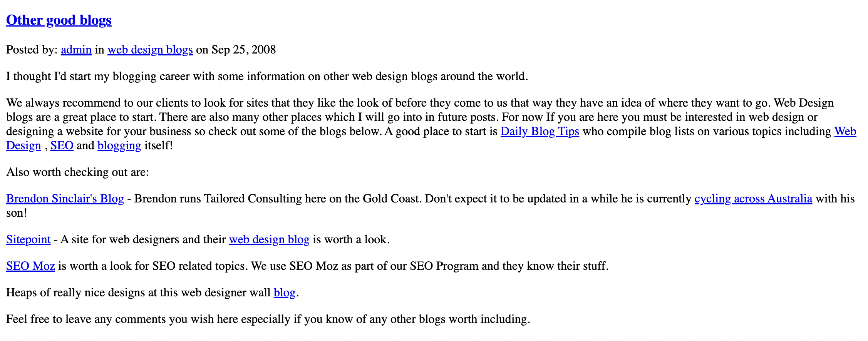Click the text "is worth a look."
This screenshot has width=868, height=341.
pos(351,239)
